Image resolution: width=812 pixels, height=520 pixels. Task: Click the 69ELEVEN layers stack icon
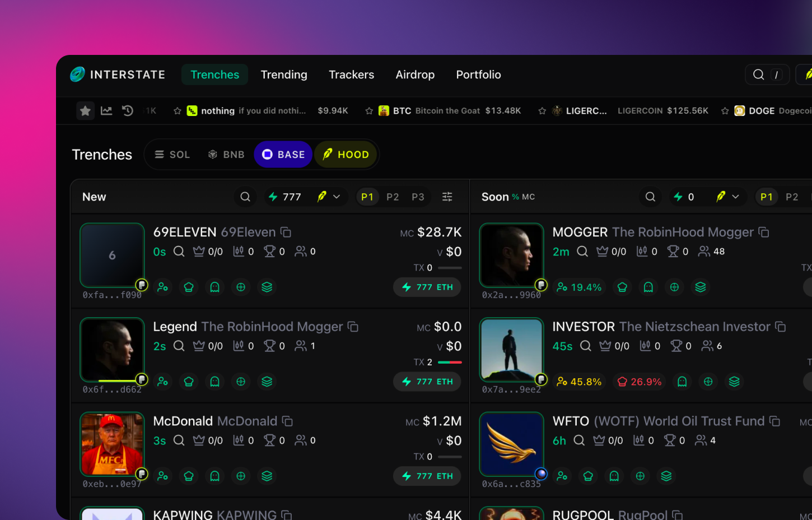[267, 287]
